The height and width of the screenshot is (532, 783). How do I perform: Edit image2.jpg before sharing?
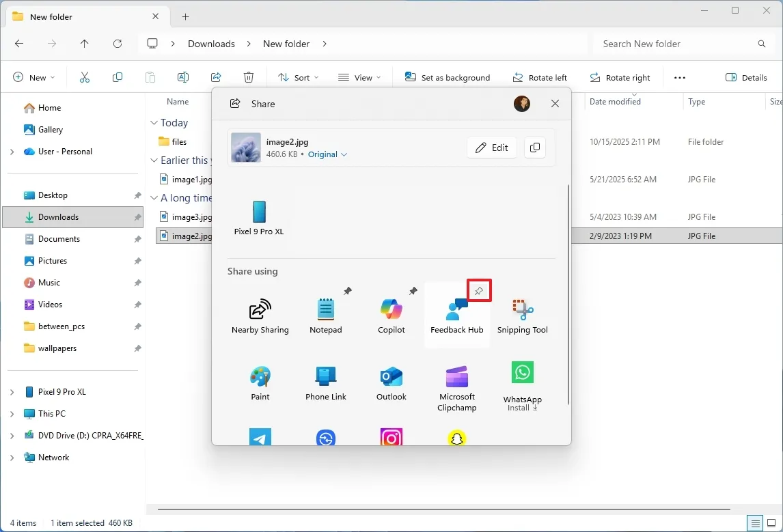(491, 148)
